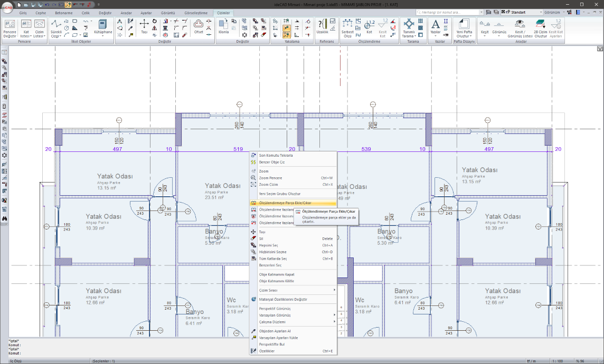Click the Klonla clone icon

coord(223,26)
